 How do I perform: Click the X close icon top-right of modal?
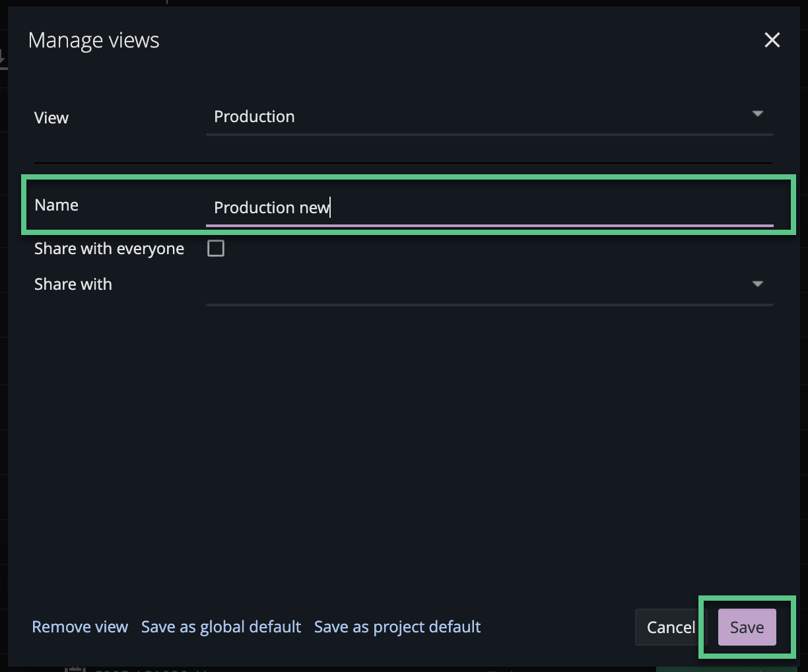coord(772,40)
